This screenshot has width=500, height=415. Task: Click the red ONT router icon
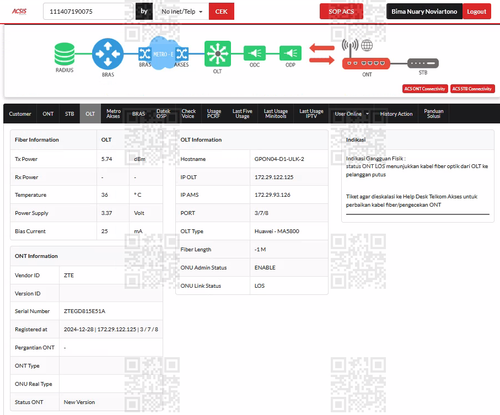coord(366,63)
